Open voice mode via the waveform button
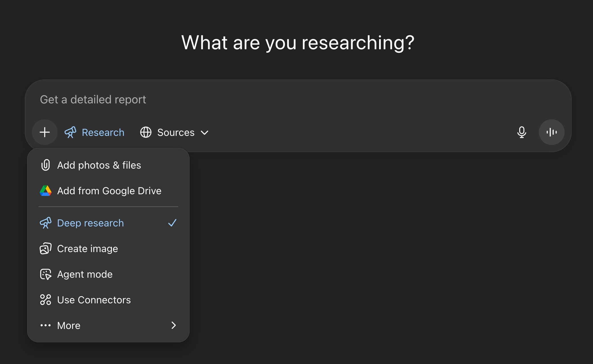This screenshot has width=593, height=364. (x=551, y=132)
